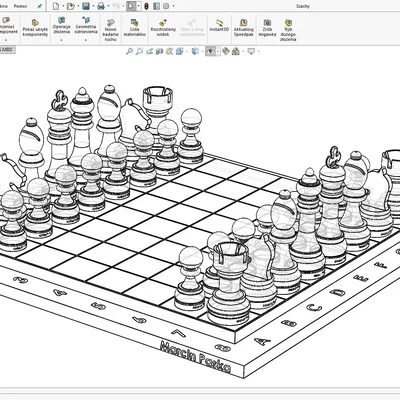This screenshot has height=400, width=400.
Task: Expand arrow below Geometria odniesienia
Action: click(86, 40)
